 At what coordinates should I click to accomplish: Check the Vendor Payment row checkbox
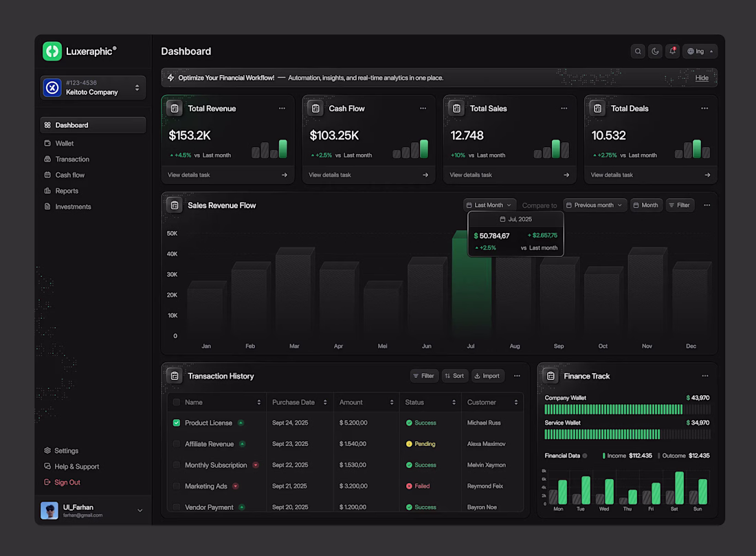click(x=177, y=507)
